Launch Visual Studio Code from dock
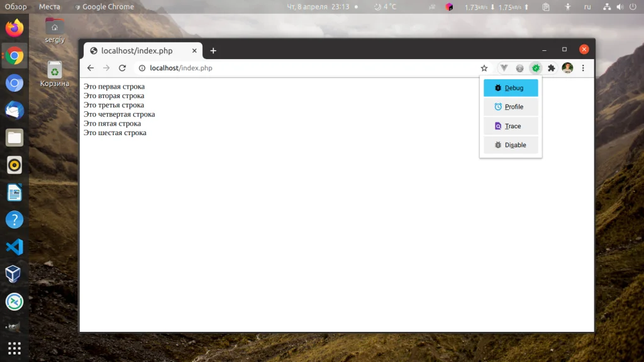The height and width of the screenshot is (362, 644). (x=14, y=247)
